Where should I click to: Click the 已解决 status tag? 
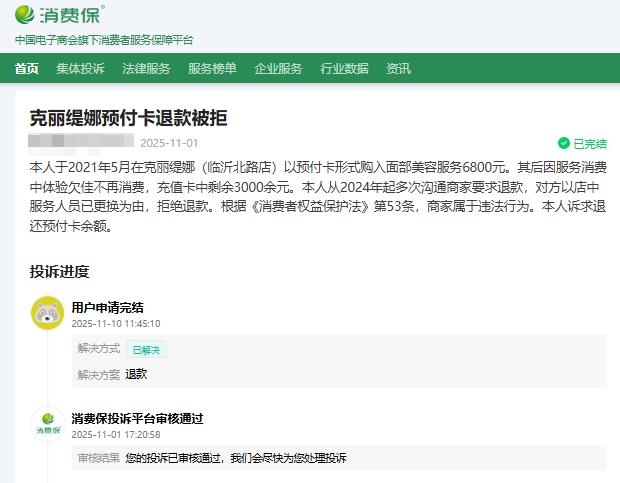(146, 349)
